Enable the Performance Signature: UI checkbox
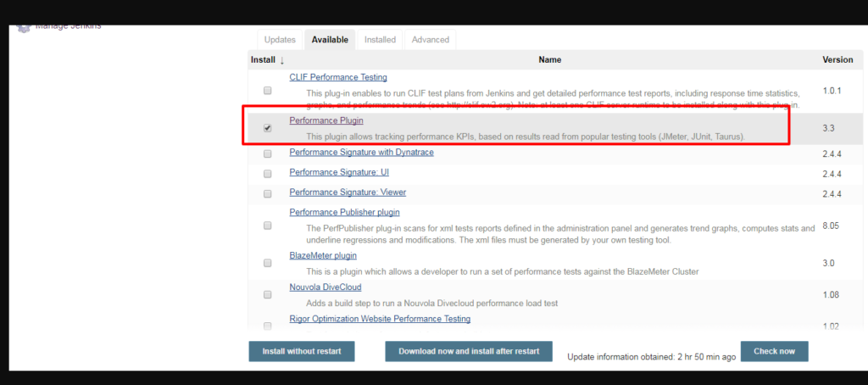Image resolution: width=868 pixels, height=385 pixels. (x=267, y=174)
